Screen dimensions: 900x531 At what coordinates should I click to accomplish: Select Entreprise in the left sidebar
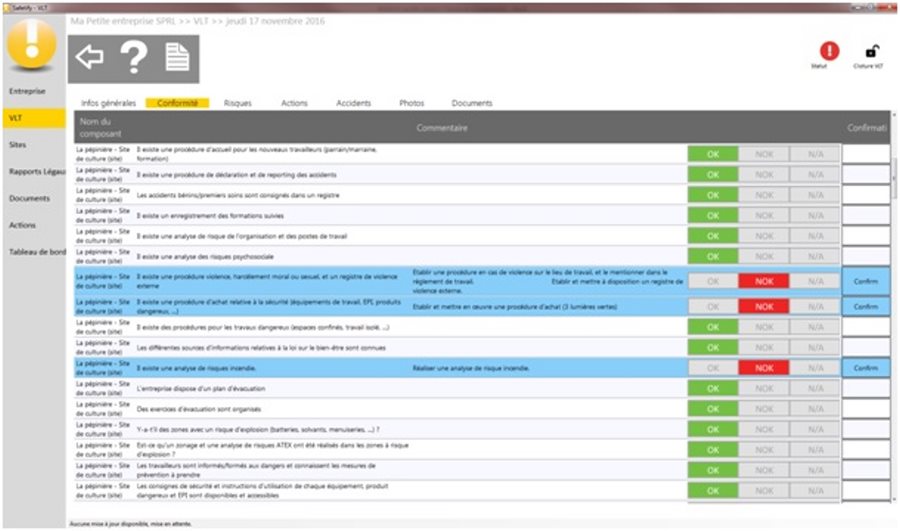pos(27,91)
